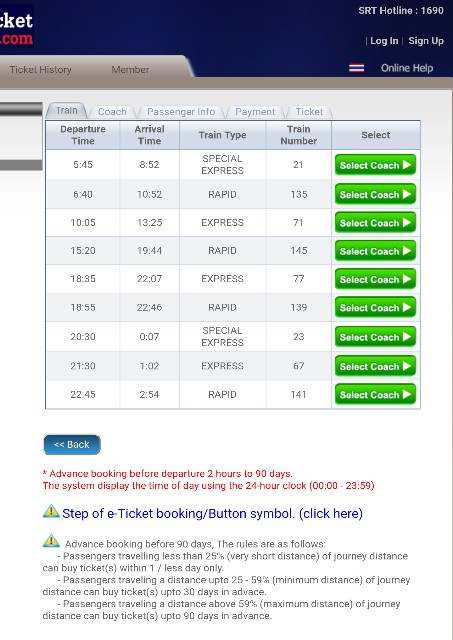Select Coach for train number 139
The height and width of the screenshot is (640, 453).
coord(375,307)
